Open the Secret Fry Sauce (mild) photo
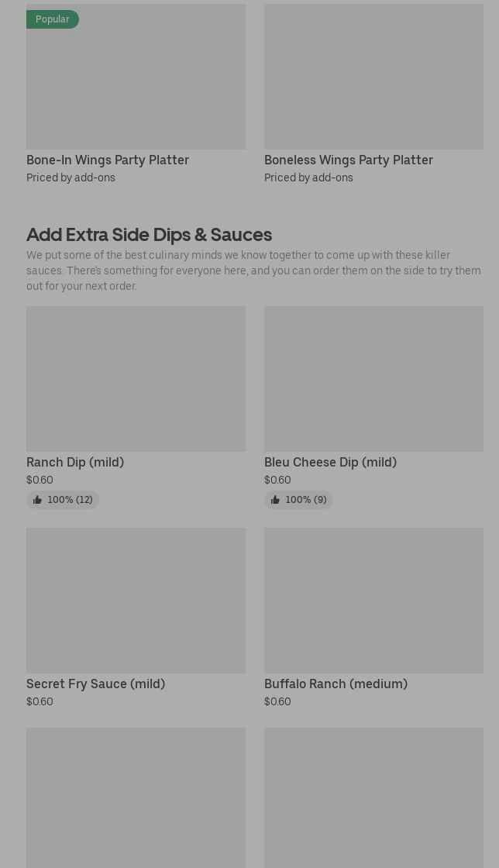This screenshot has height=868, width=499. pos(136,600)
